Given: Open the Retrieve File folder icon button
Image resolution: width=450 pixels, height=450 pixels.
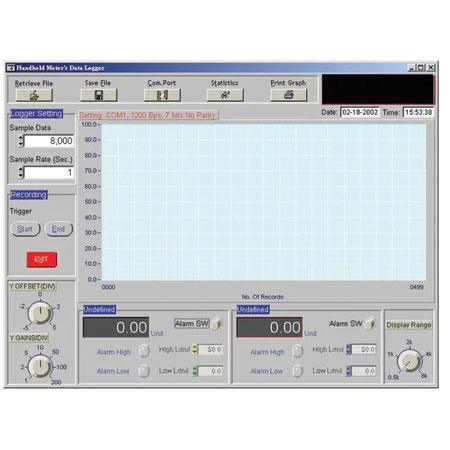Looking at the screenshot, I should [x=34, y=95].
